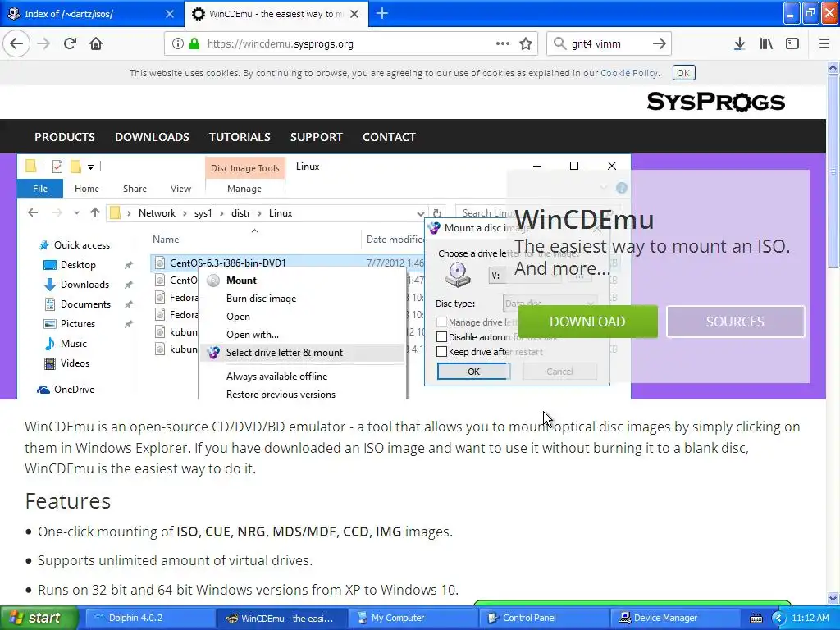
Task: Click the scrollbar up arrow
Action: 833,67
